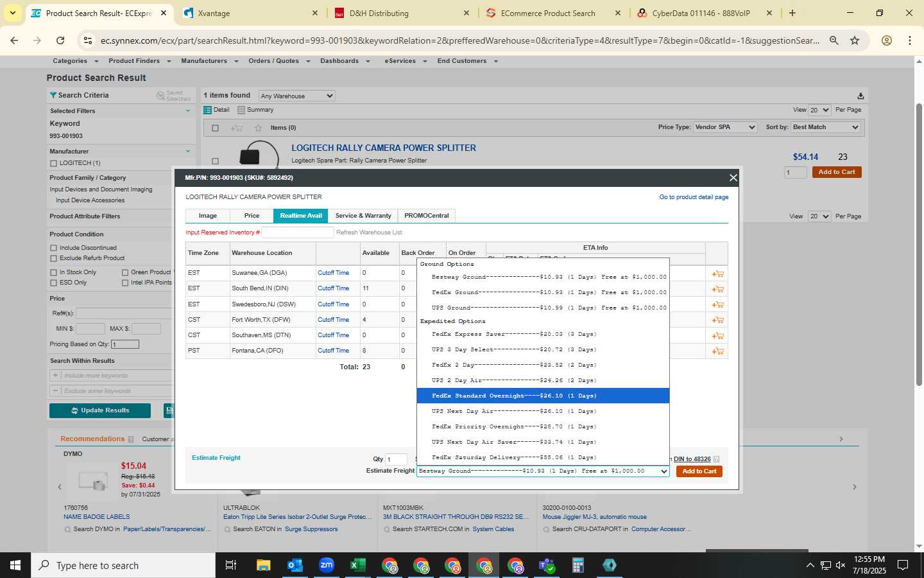The image size is (924, 578).
Task: Bookmark this page with the star icon
Action: click(855, 40)
